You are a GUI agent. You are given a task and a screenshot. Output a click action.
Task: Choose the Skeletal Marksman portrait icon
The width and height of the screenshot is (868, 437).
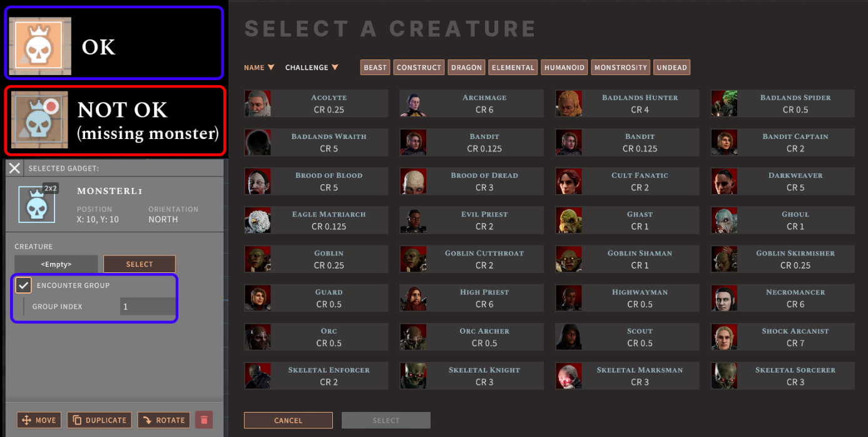pyautogui.click(x=569, y=376)
